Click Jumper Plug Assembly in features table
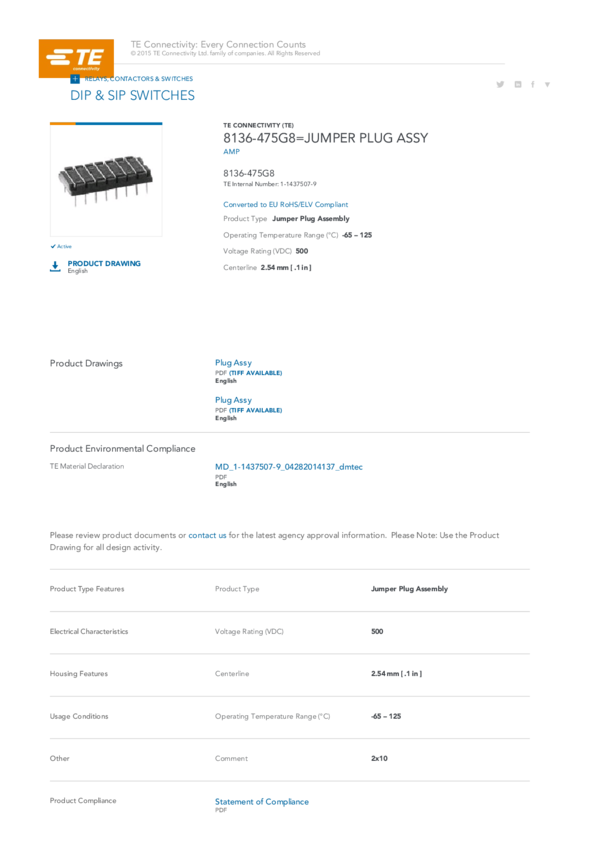Image resolution: width=601 pixels, height=850 pixels. click(410, 589)
